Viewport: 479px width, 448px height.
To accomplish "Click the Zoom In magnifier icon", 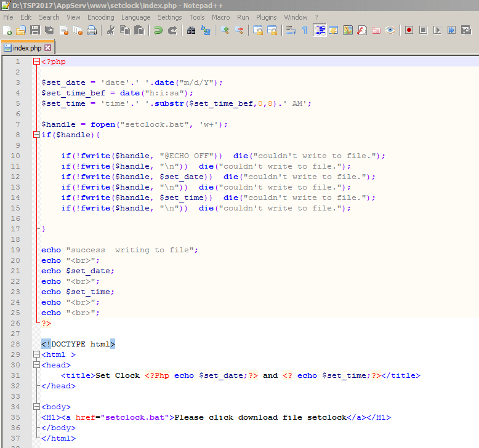I will coord(225,30).
